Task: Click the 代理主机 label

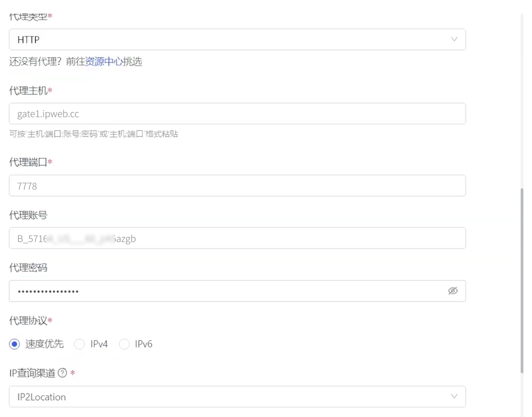Action: pos(28,90)
